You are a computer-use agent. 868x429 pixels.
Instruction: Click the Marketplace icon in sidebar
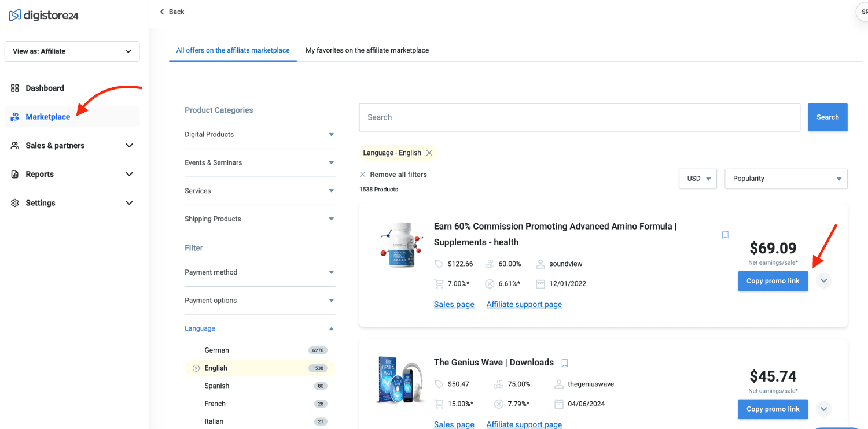pyautogui.click(x=15, y=117)
